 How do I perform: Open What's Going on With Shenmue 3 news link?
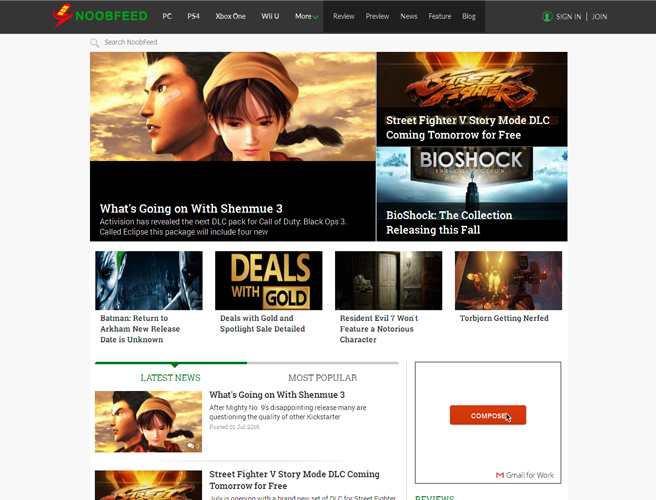pyautogui.click(x=277, y=395)
